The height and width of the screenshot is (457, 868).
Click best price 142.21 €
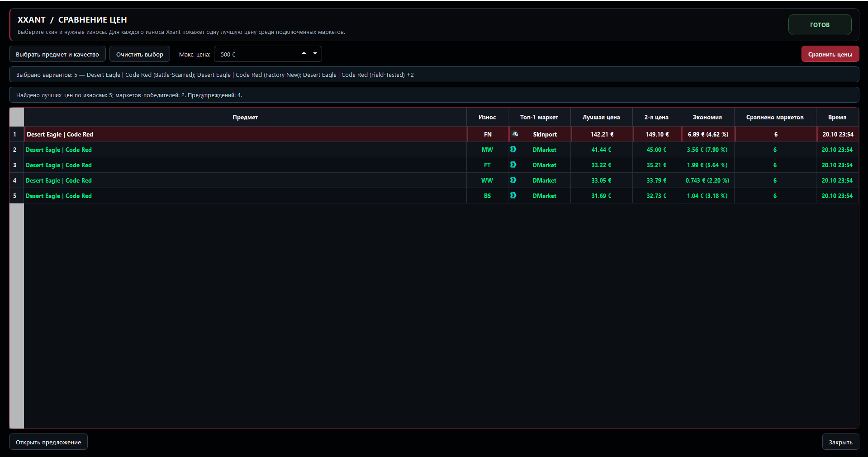602,134
